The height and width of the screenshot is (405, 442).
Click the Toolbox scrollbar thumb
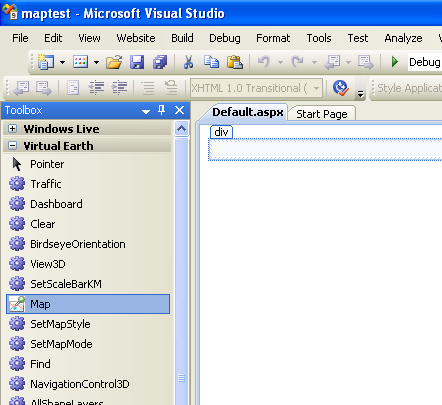pos(181,272)
